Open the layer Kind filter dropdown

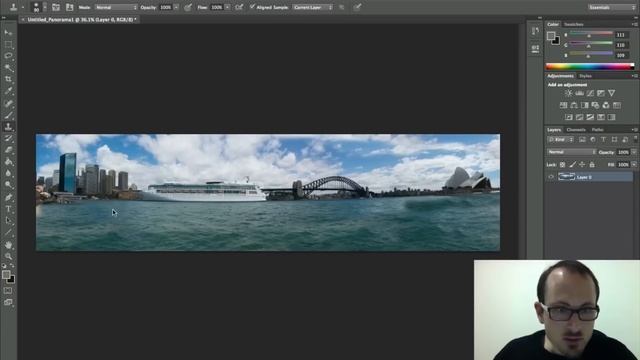[x=560, y=140]
